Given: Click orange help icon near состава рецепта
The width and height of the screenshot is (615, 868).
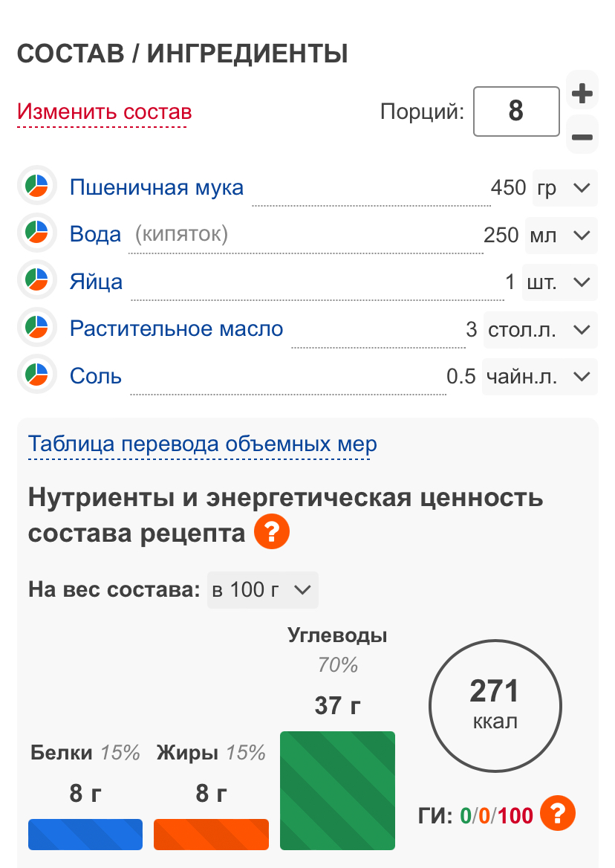Looking at the screenshot, I should [x=271, y=533].
